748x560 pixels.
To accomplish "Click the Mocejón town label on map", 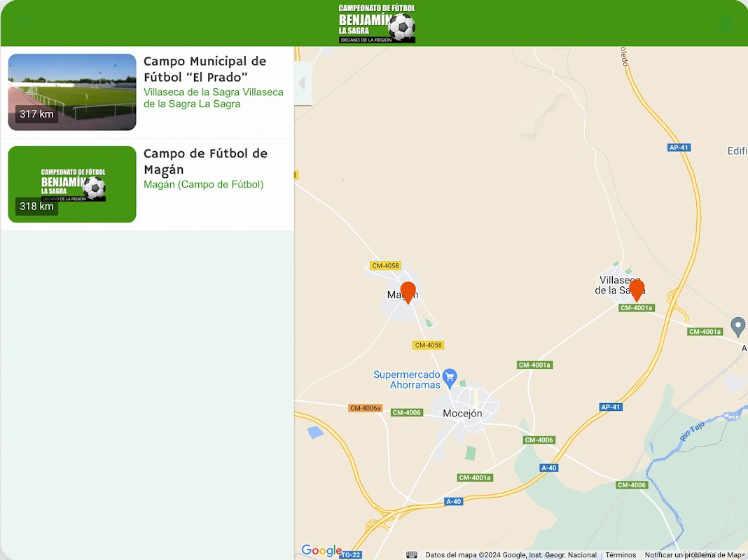I will (462, 413).
